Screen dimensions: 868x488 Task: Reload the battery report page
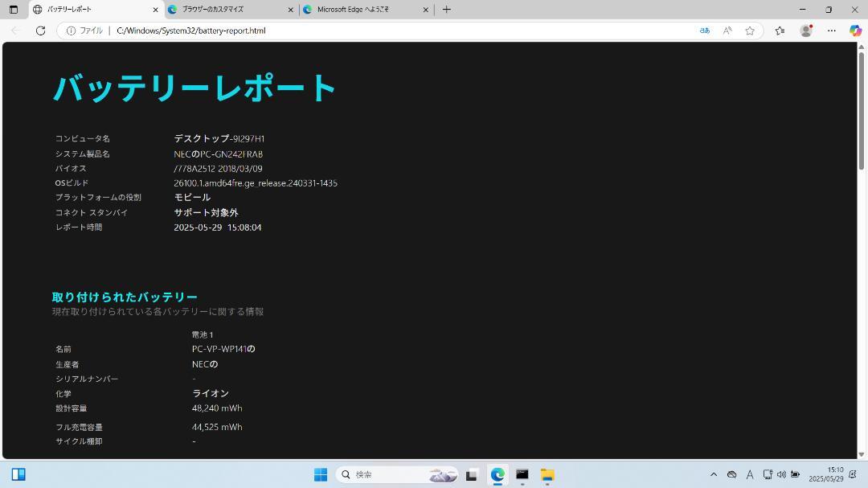coord(40,31)
